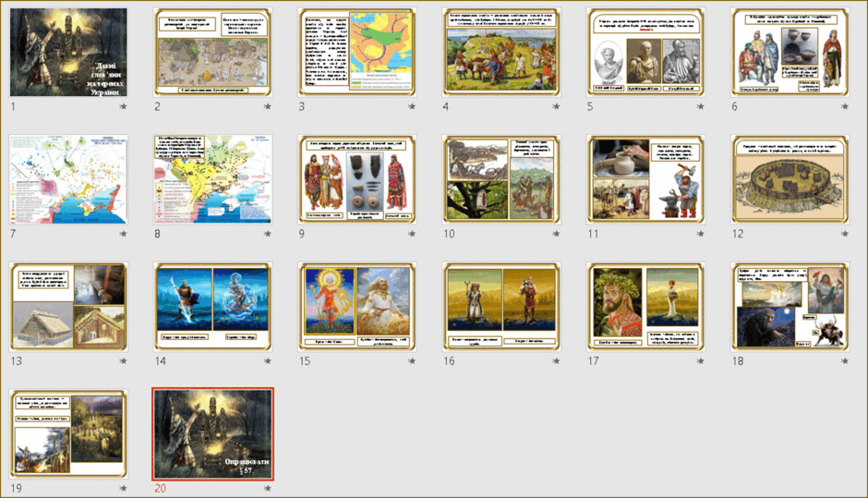The width and height of the screenshot is (868, 498).
Task: Select slide 16 thumbnail with two golden-field figures
Action: pos(501,307)
